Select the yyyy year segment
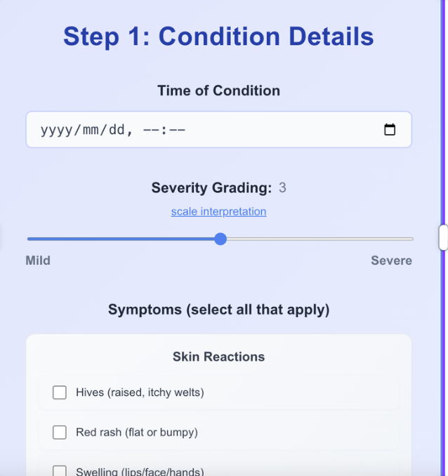 pyautogui.click(x=56, y=130)
